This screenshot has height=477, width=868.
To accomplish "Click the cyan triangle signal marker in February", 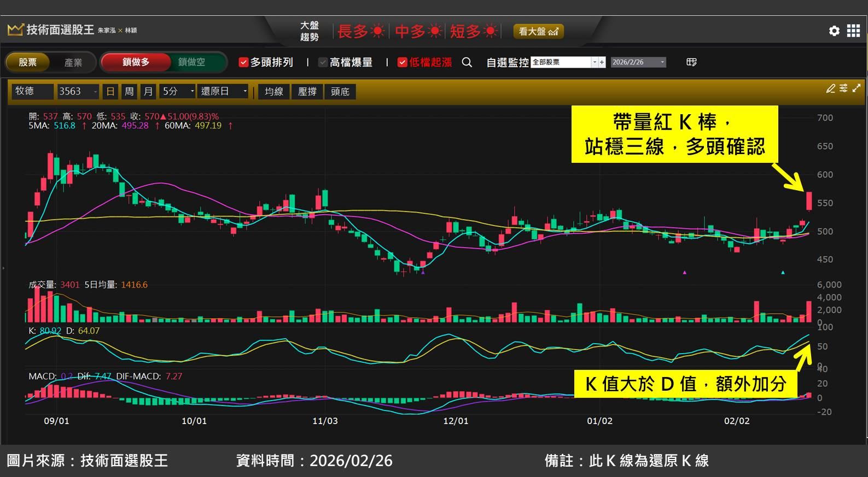I will pyautogui.click(x=783, y=272).
